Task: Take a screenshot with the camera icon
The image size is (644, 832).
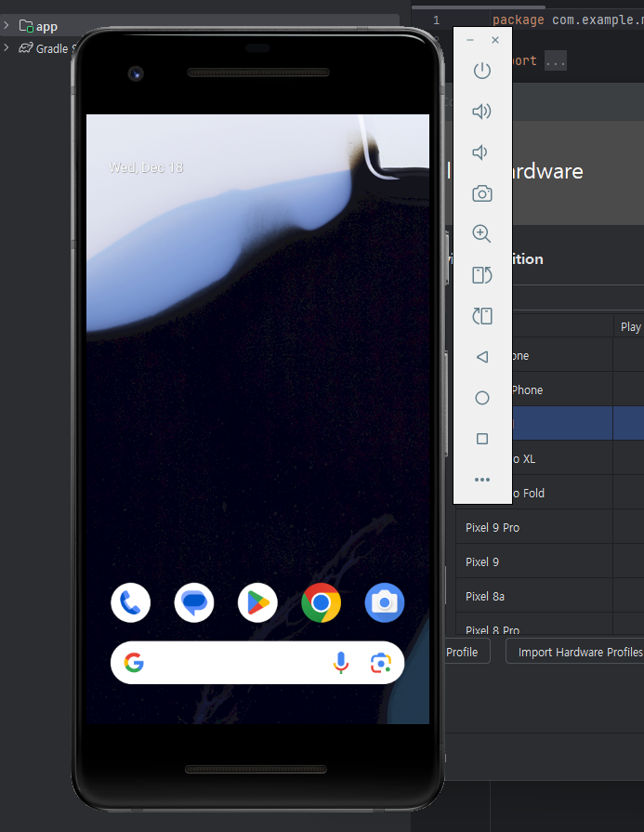Action: (x=481, y=193)
